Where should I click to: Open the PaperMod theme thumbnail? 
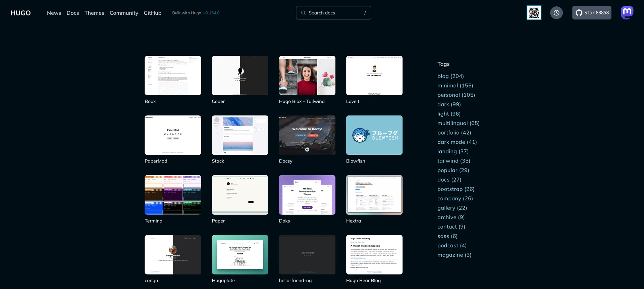(x=173, y=135)
